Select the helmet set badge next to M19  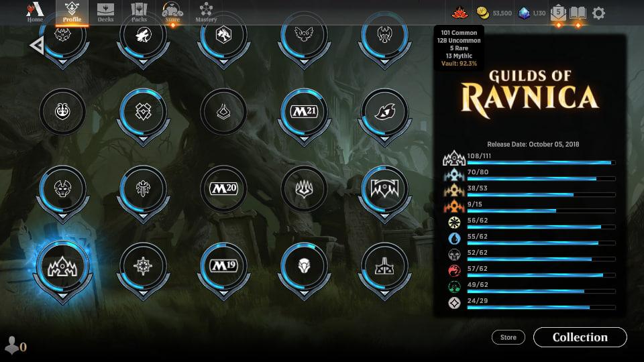coord(304,266)
